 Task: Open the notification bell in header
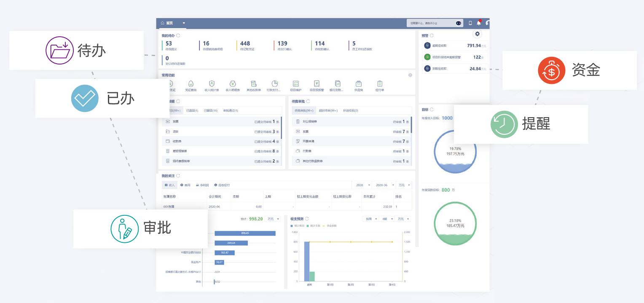(x=479, y=23)
